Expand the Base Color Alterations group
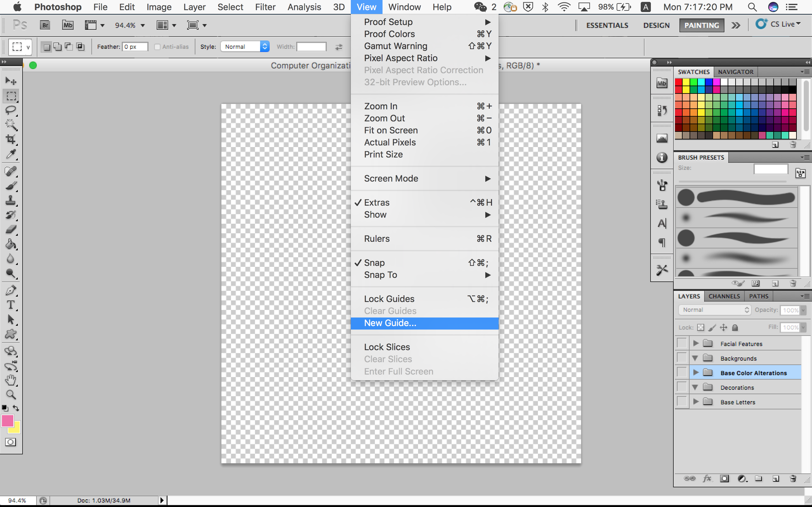 (696, 373)
